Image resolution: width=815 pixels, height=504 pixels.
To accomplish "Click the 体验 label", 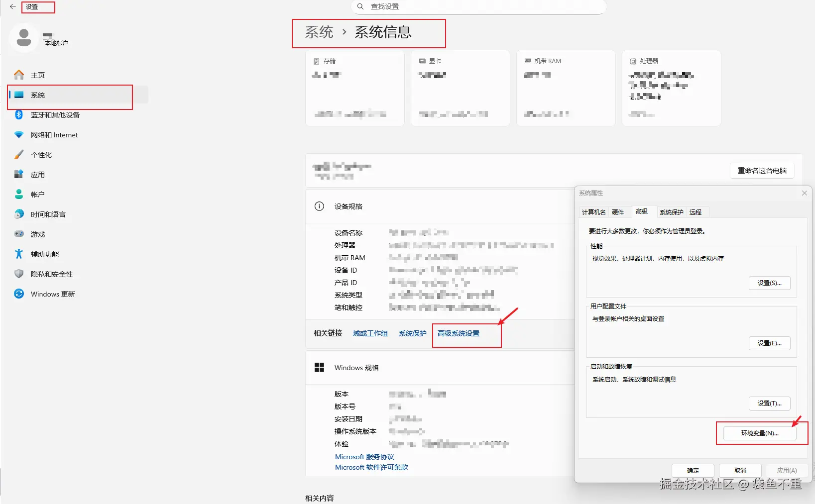I will pyautogui.click(x=342, y=444).
